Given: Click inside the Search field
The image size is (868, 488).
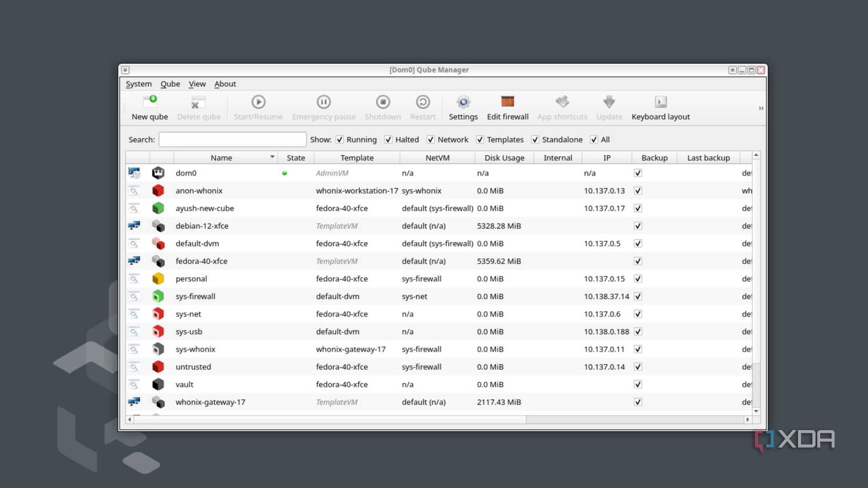Looking at the screenshot, I should (232, 139).
